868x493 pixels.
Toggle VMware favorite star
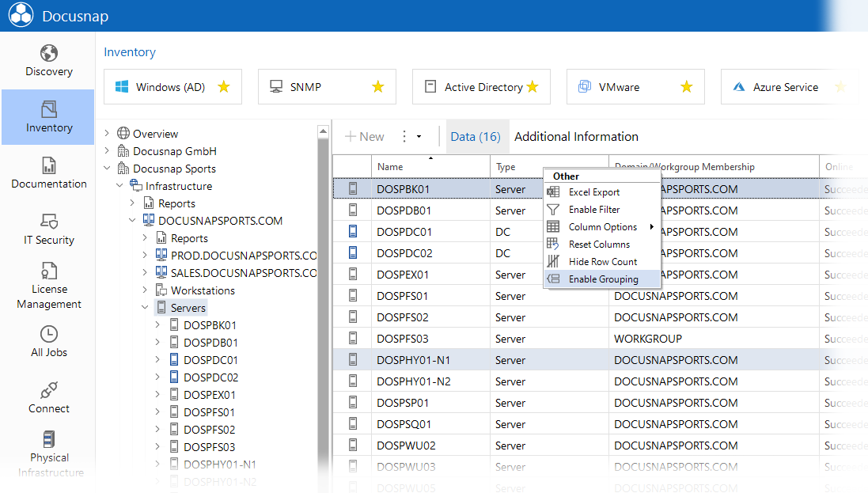pyautogui.click(x=687, y=87)
